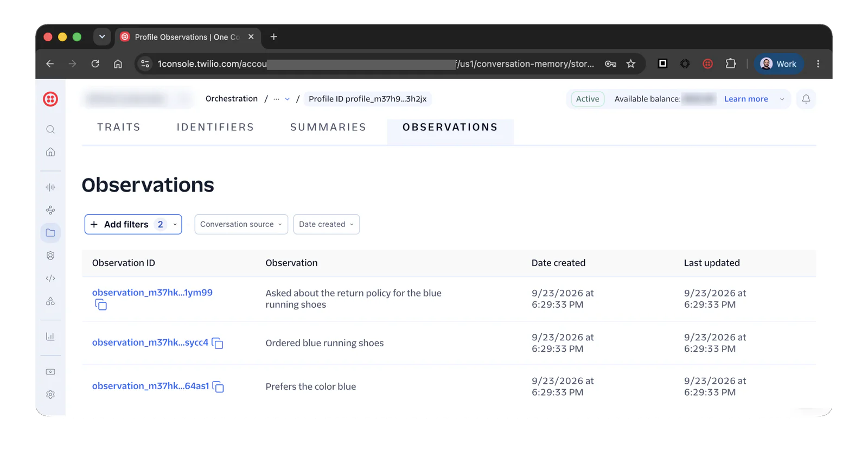The height and width of the screenshot is (463, 868).
Task: Switch to the Traits tab
Action: click(x=119, y=127)
